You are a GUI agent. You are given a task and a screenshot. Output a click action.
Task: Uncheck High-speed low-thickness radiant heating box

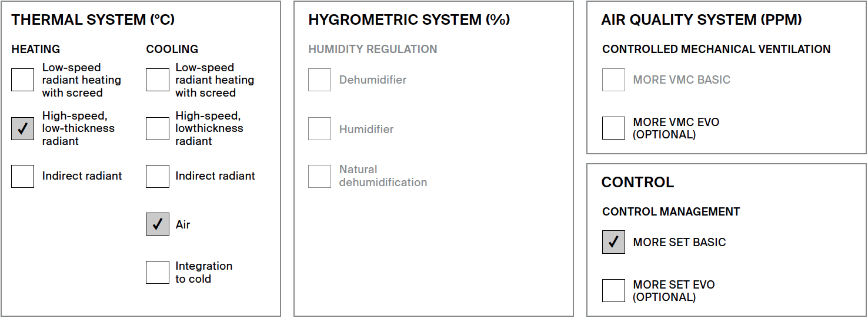pyautogui.click(x=23, y=128)
